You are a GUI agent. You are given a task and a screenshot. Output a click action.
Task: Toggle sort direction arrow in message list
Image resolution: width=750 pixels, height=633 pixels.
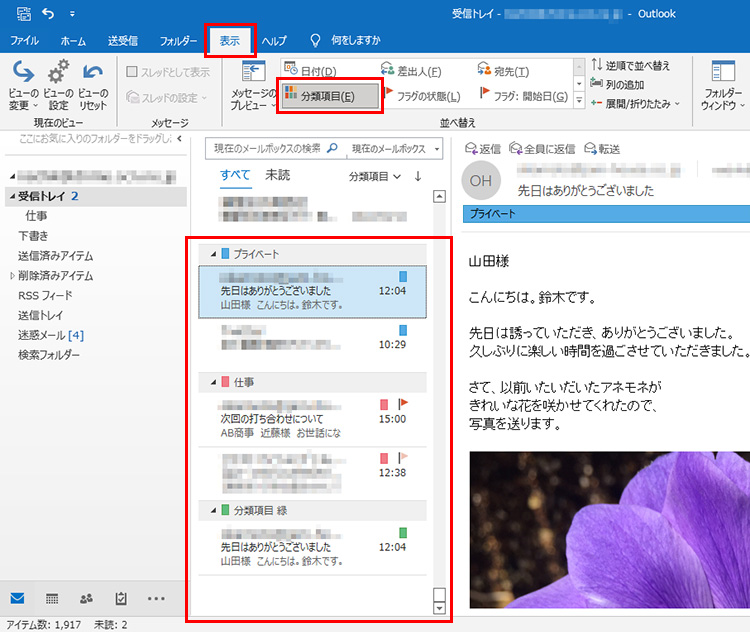click(x=417, y=176)
